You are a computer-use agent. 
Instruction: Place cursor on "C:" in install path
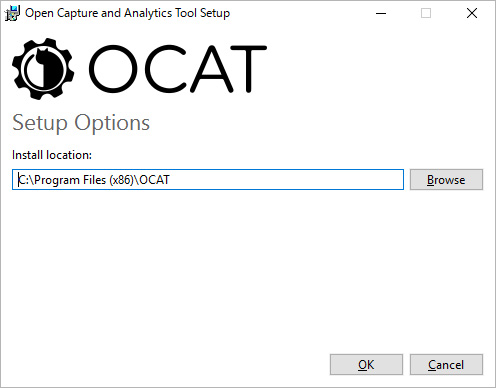pos(23,180)
